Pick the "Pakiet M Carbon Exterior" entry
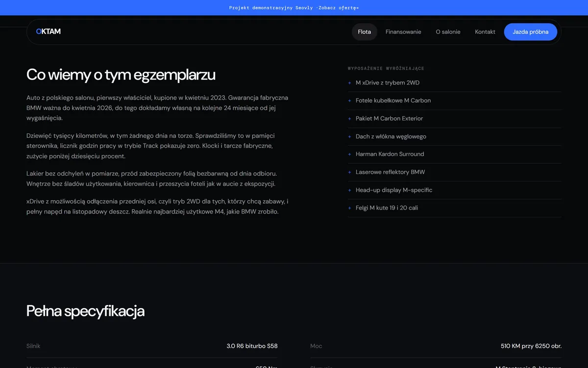The width and height of the screenshot is (588, 368). [455, 119]
